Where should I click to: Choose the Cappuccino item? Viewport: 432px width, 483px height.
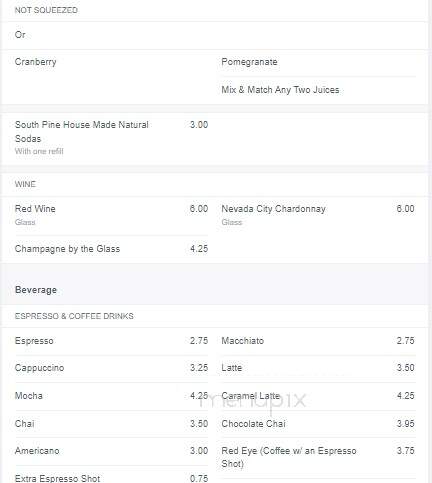(111, 368)
